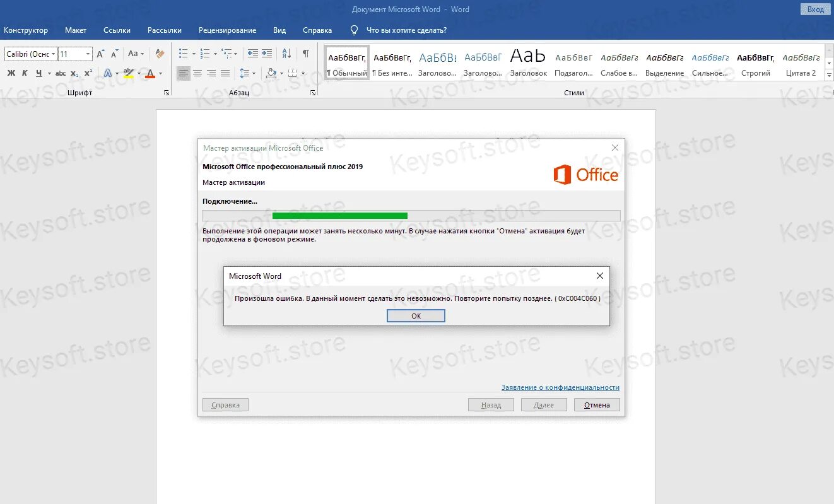This screenshot has height=504, width=834.
Task: Click OK in the Microsoft Word error dialog
Action: (416, 316)
